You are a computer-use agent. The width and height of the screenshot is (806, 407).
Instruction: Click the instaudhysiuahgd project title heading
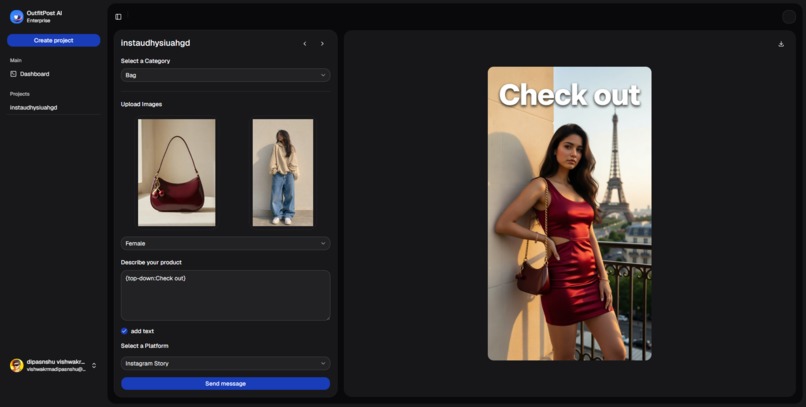click(155, 43)
